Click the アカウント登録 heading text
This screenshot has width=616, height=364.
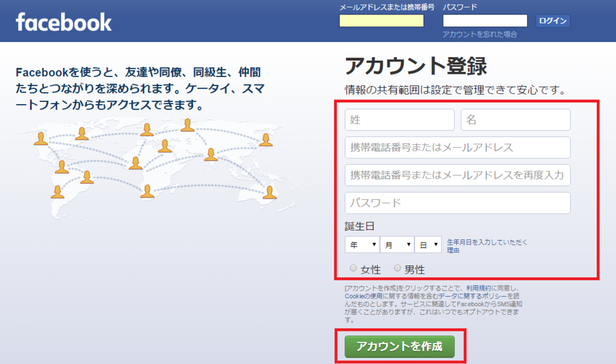416,66
